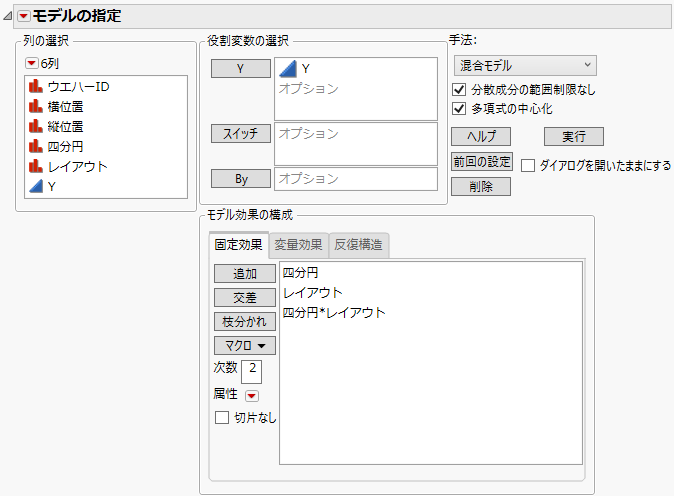Viewport: 674px width, 496px height.
Task: Click the blue continuous Y column icon in the list
Action: click(36, 187)
